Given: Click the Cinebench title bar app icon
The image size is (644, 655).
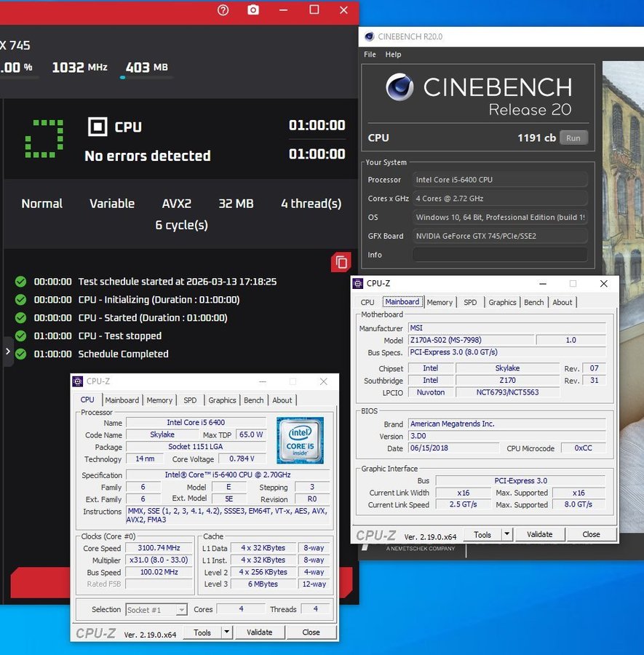Looking at the screenshot, I should point(369,36).
